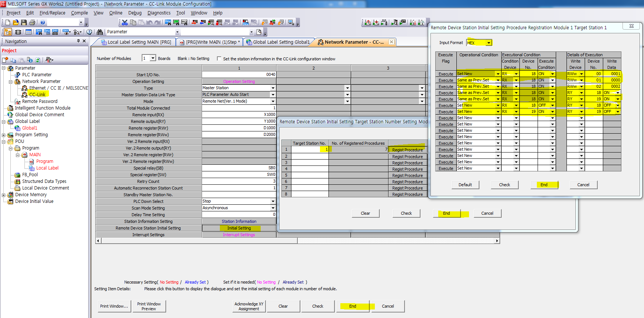The height and width of the screenshot is (318, 644).
Task: Click the right arrow of horizontal scrollbar
Action: point(497,241)
